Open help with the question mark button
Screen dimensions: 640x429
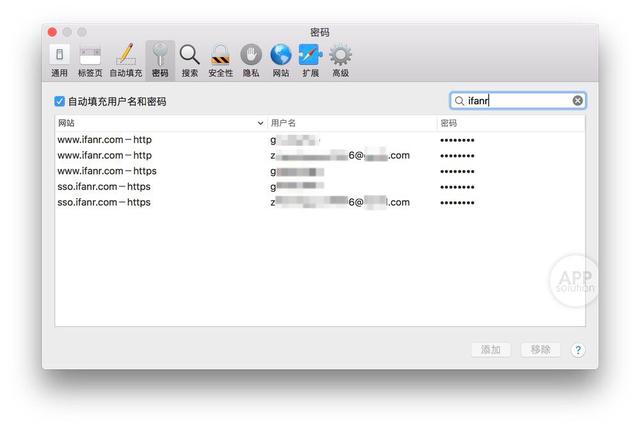click(578, 350)
